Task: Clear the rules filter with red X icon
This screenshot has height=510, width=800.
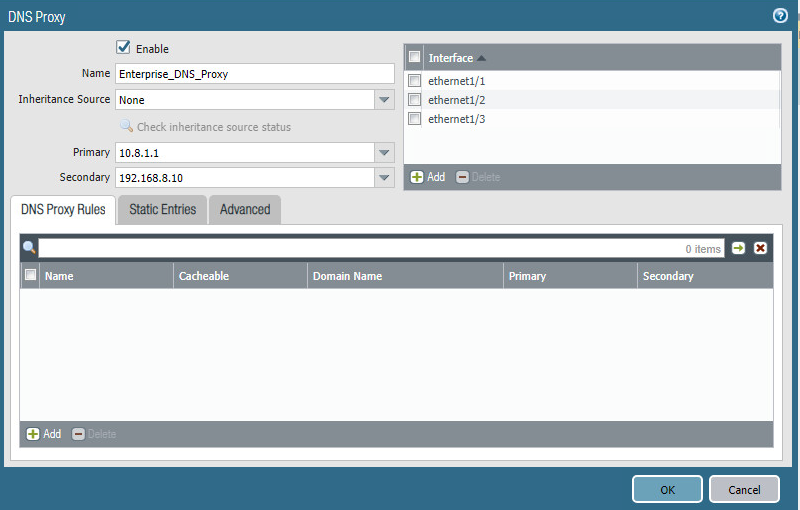Action: click(x=760, y=248)
